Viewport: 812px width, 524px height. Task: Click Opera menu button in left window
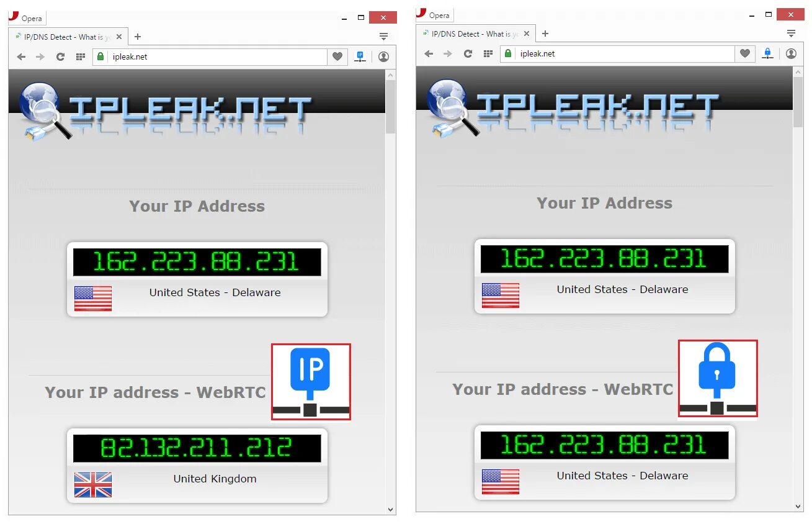click(x=27, y=18)
